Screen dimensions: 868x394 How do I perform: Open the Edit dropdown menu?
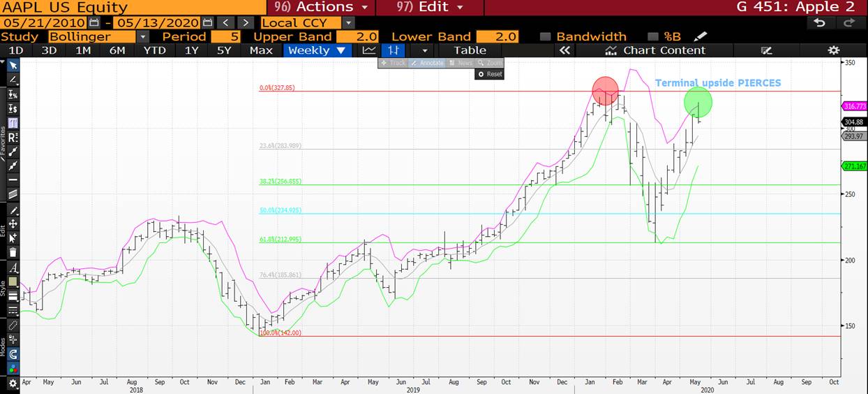point(429,7)
